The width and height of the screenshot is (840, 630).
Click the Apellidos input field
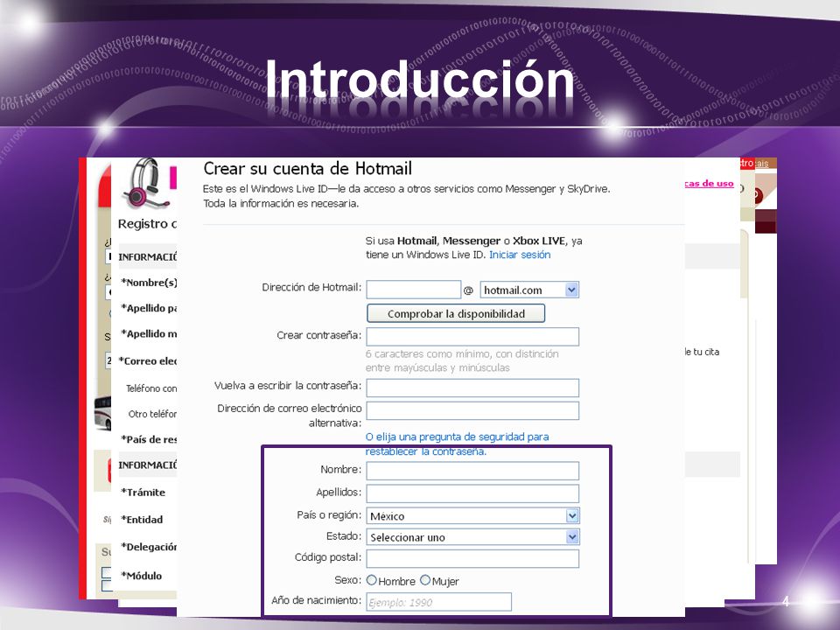pos(472,493)
